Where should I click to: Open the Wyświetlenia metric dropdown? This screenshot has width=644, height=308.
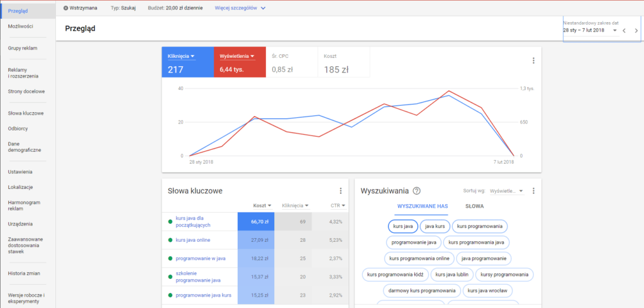pyautogui.click(x=237, y=56)
